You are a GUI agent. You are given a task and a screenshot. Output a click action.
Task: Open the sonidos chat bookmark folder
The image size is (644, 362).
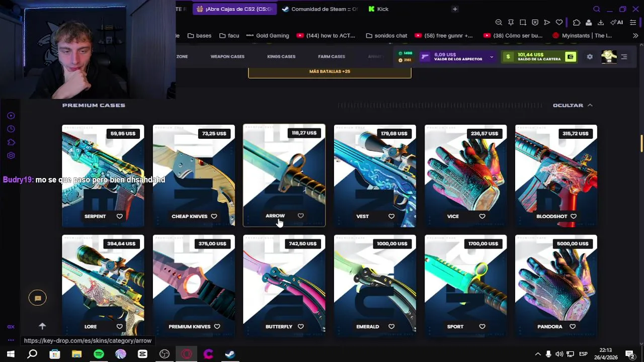[x=386, y=36]
